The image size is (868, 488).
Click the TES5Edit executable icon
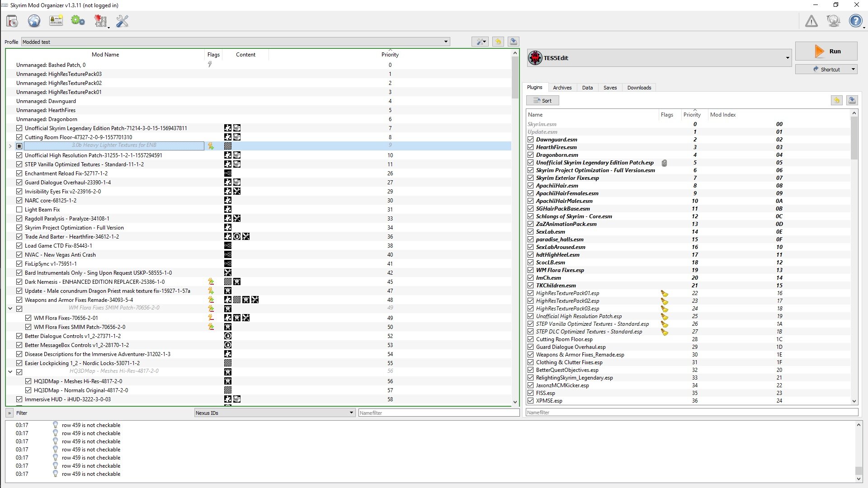tap(535, 58)
